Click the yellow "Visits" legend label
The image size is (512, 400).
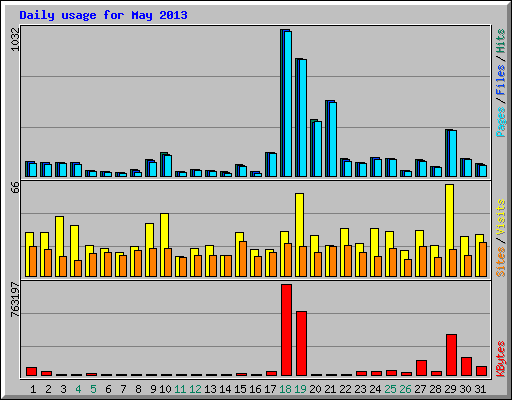coord(501,217)
